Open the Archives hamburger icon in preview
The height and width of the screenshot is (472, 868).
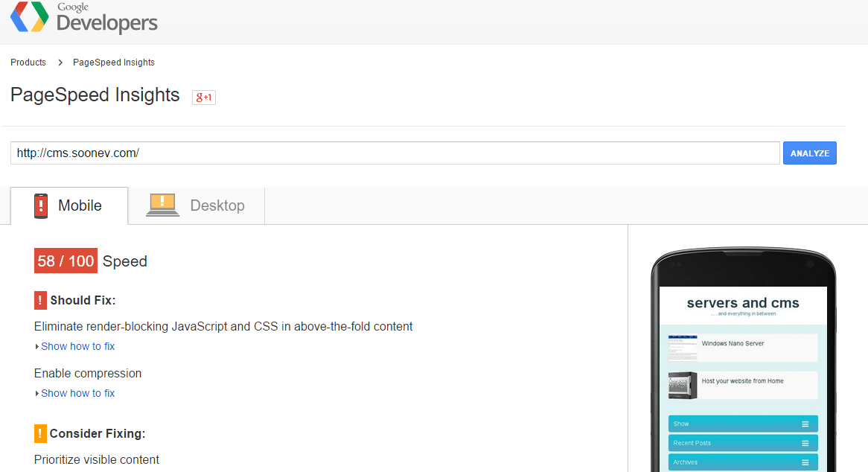pyautogui.click(x=805, y=462)
